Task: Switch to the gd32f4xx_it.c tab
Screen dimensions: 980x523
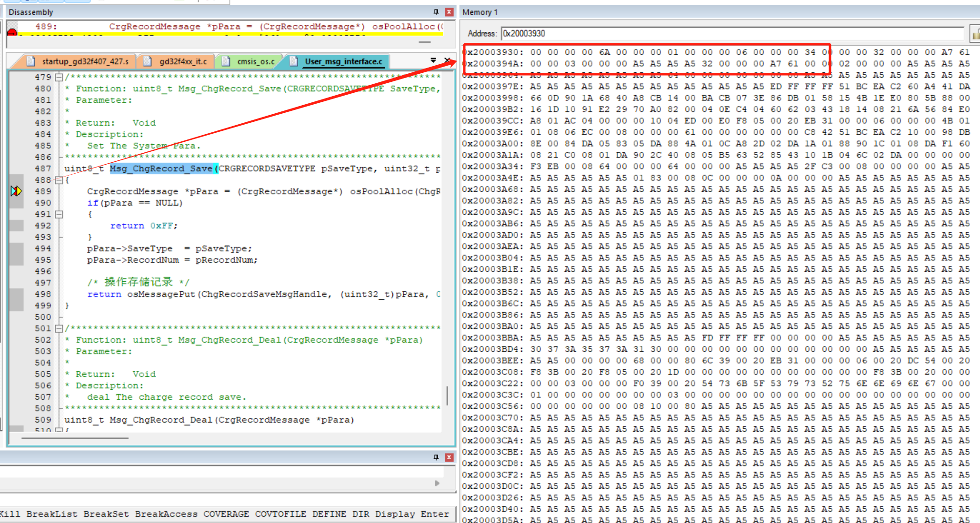Action: click(x=183, y=61)
